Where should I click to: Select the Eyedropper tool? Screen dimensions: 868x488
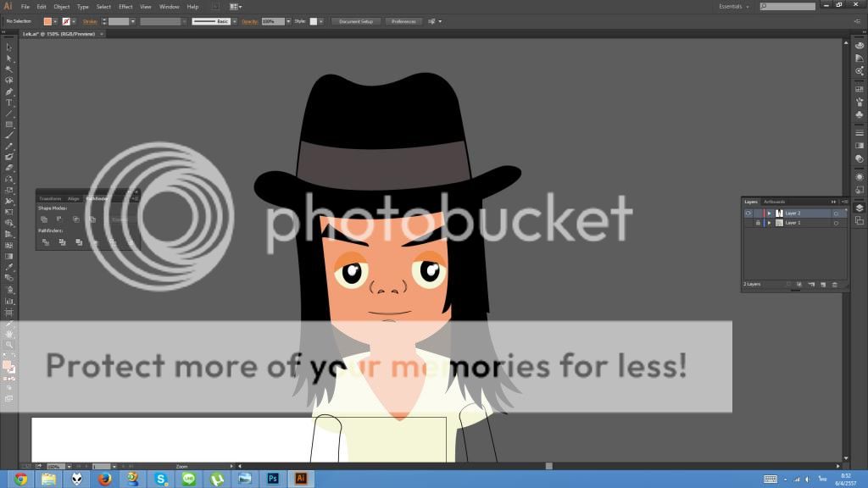pyautogui.click(x=8, y=268)
